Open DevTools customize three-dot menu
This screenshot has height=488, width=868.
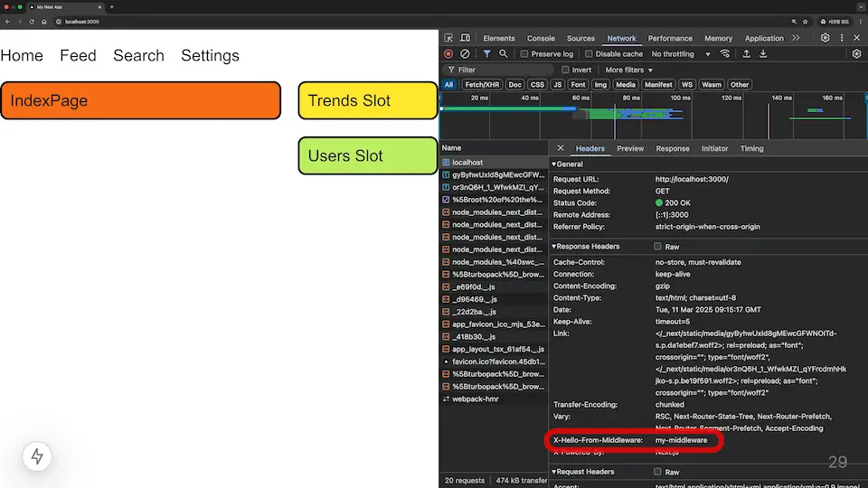coord(842,38)
